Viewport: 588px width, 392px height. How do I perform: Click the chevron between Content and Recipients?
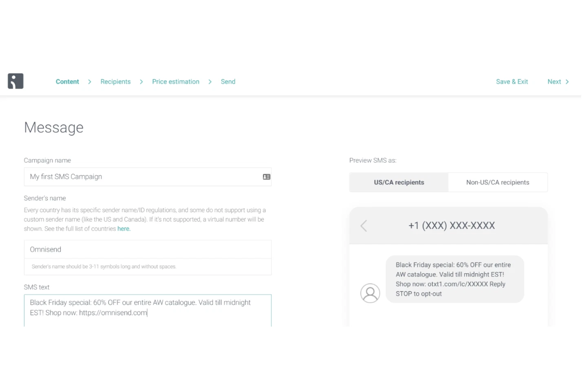click(89, 81)
